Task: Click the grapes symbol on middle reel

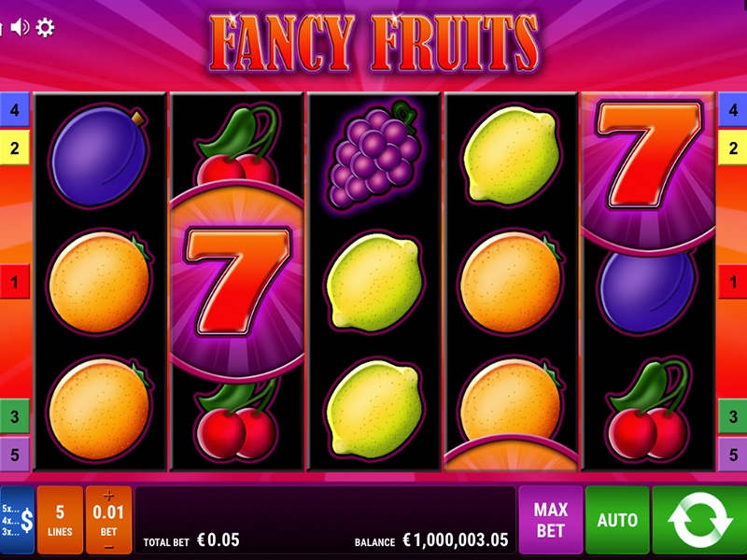Action: [375, 154]
